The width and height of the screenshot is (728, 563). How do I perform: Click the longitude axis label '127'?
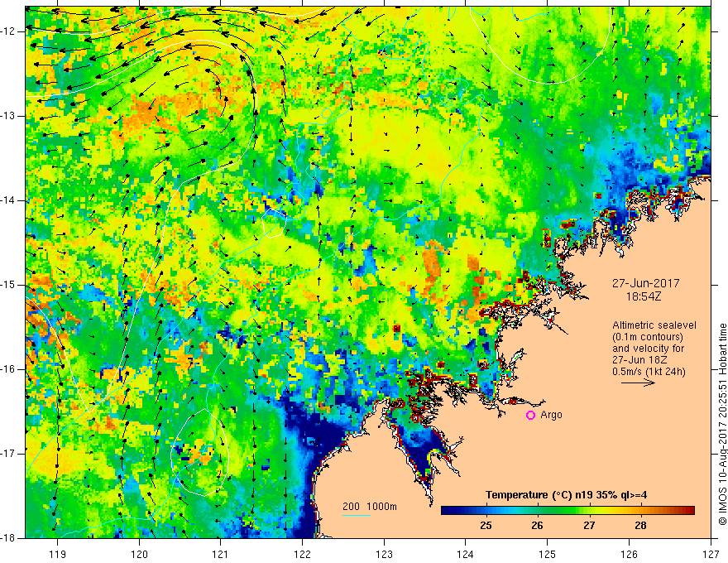click(711, 554)
